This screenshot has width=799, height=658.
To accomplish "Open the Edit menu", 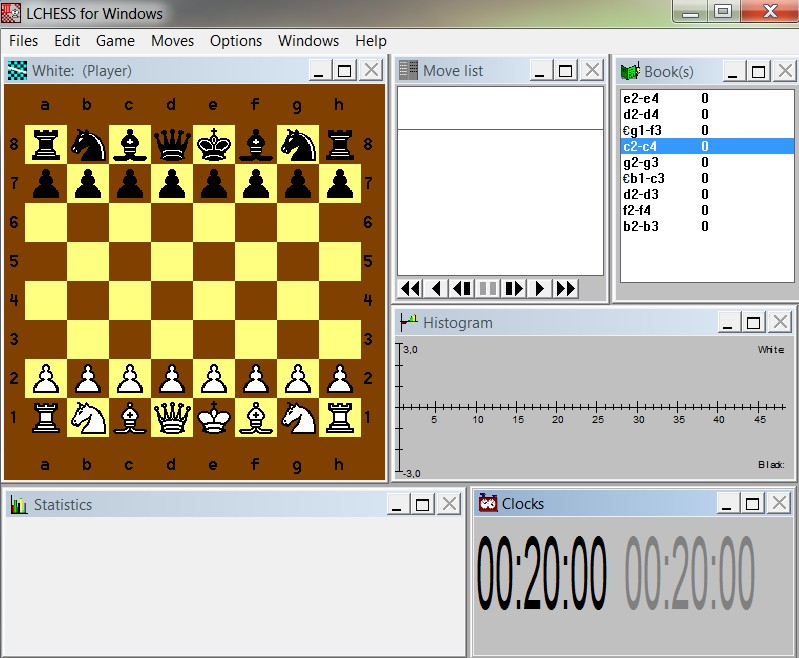I will (67, 41).
